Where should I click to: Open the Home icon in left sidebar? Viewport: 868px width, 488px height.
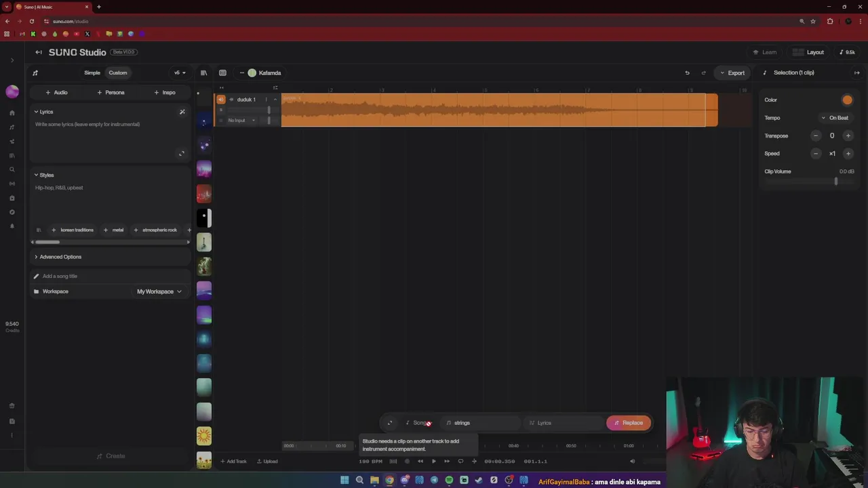click(x=12, y=113)
